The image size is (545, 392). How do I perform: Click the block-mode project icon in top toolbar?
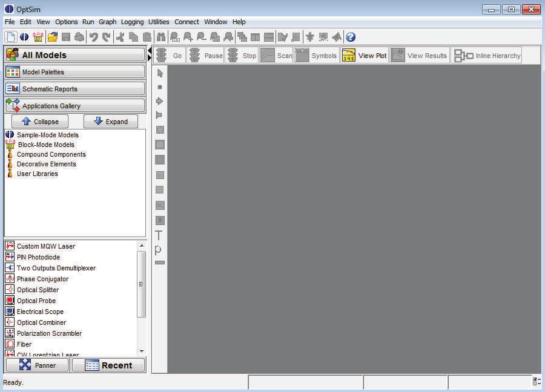tap(38, 37)
